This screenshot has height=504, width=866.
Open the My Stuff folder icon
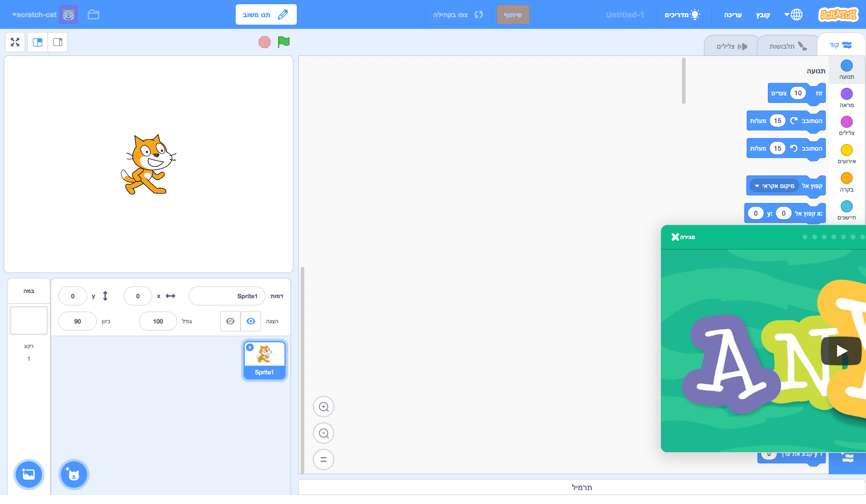click(x=93, y=15)
